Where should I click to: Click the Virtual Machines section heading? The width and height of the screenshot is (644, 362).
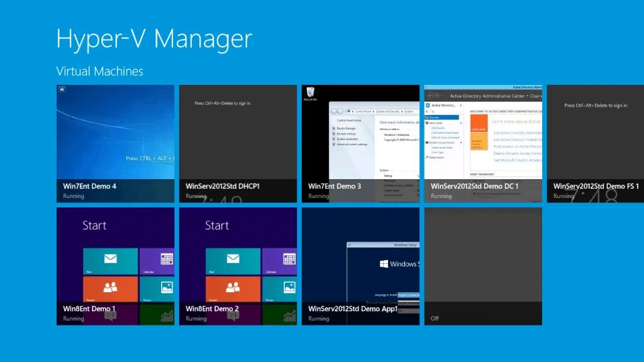(100, 72)
